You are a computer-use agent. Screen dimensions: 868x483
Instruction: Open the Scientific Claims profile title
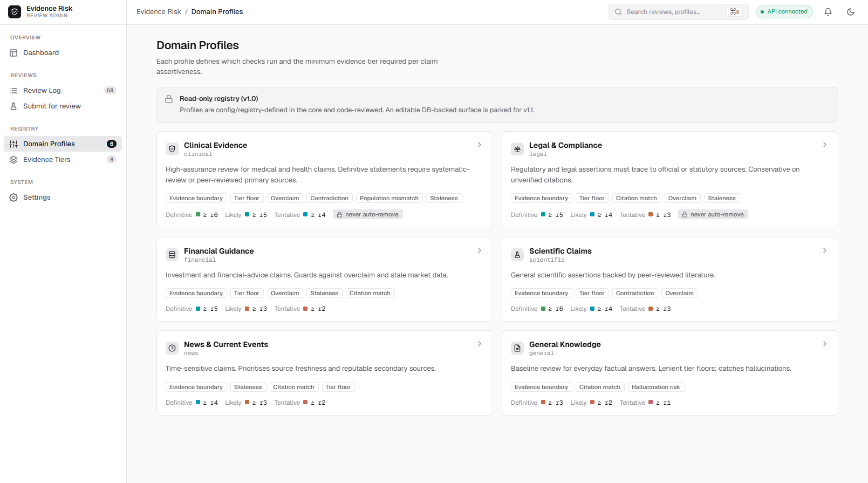tap(560, 251)
